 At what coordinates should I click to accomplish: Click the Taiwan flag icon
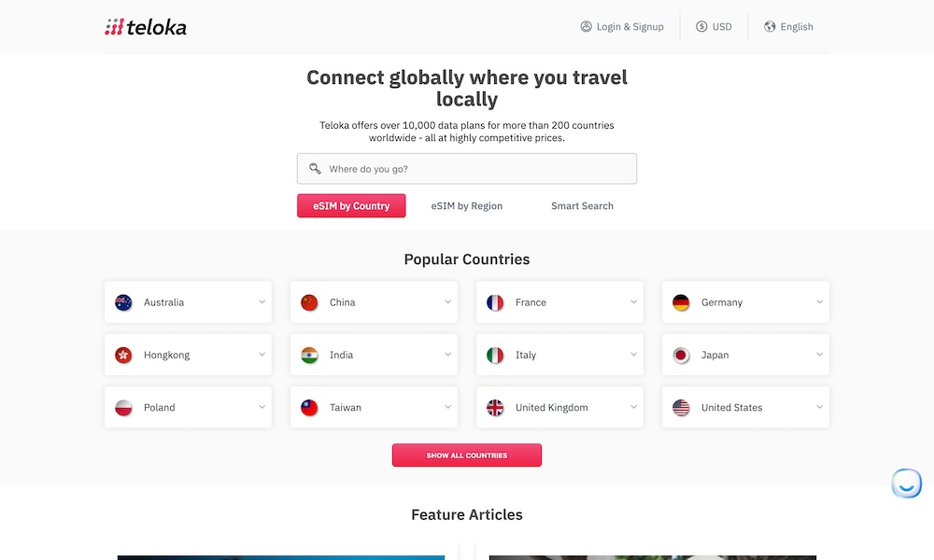[x=309, y=408]
